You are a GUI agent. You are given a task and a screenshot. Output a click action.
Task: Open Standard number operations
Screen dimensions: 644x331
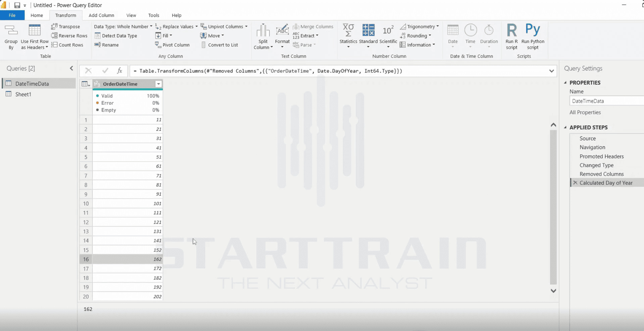(x=368, y=36)
